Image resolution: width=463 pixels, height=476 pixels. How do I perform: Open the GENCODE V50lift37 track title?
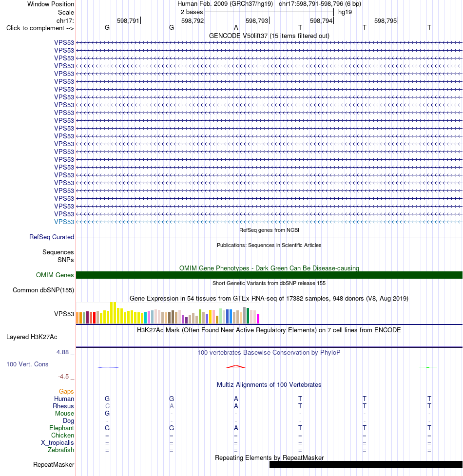pos(269,36)
